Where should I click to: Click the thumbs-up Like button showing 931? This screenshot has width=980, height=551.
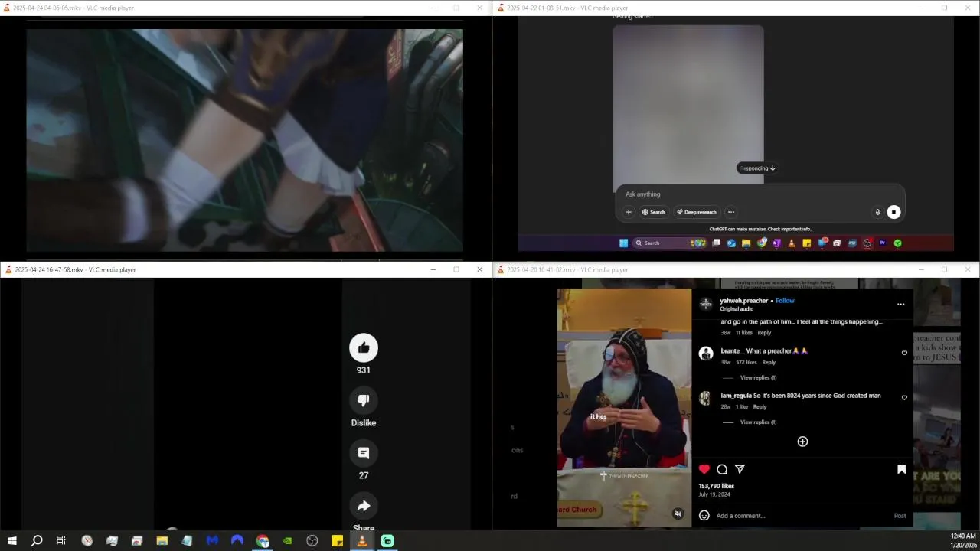364,348
